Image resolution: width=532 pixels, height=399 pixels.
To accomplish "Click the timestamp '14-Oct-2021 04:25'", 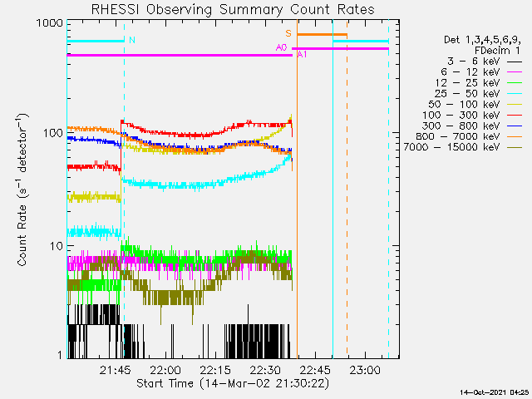I will pyautogui.click(x=494, y=392).
